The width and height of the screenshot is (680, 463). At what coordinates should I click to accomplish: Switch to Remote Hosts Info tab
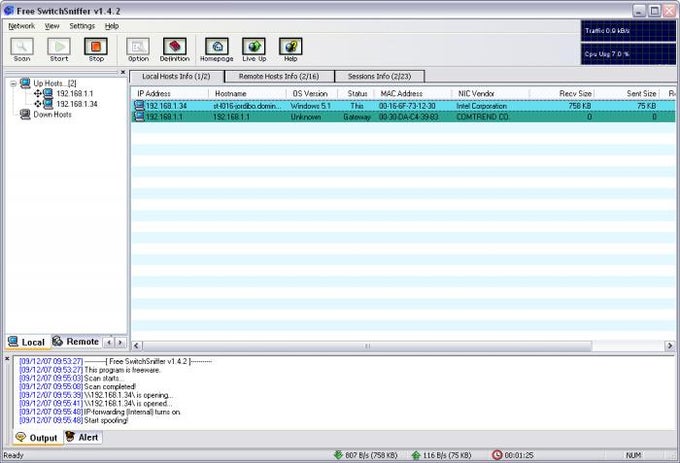tap(279, 76)
